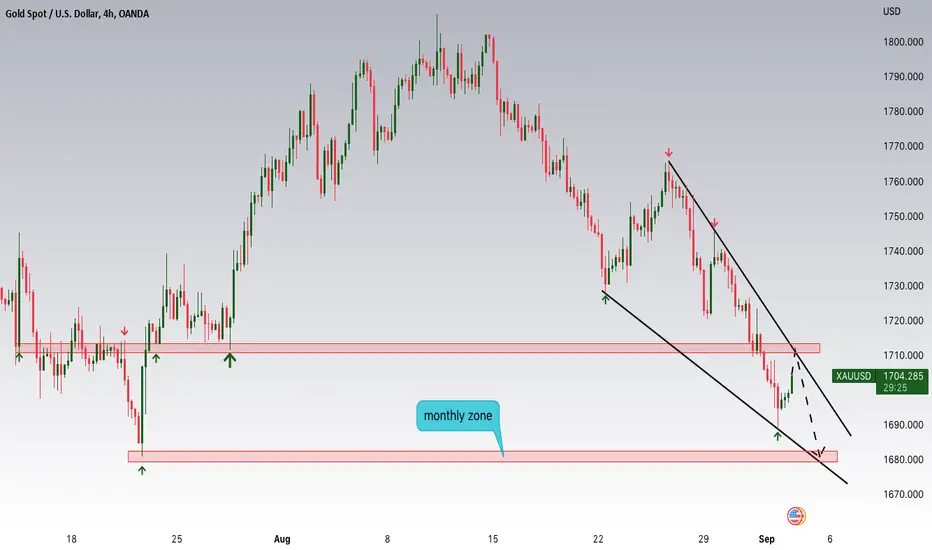Click the USD currency label on price axis
The height and width of the screenshot is (550, 932).
pos(892,11)
